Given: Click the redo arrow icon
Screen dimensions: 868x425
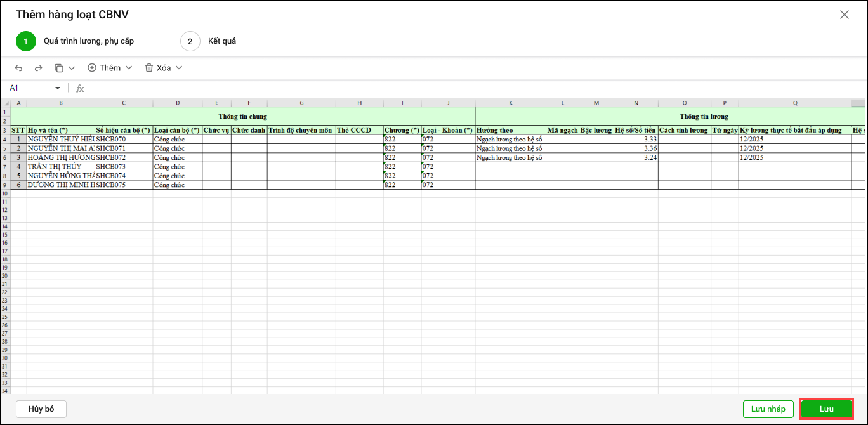Looking at the screenshot, I should [x=38, y=68].
